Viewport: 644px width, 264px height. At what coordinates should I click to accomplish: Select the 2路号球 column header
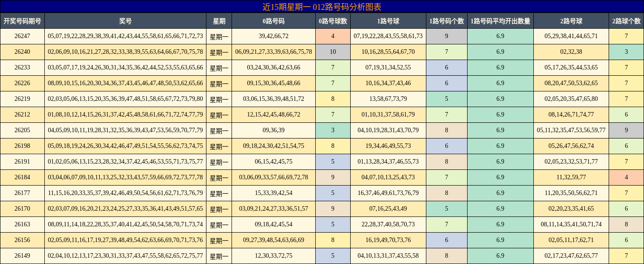[x=571, y=21]
